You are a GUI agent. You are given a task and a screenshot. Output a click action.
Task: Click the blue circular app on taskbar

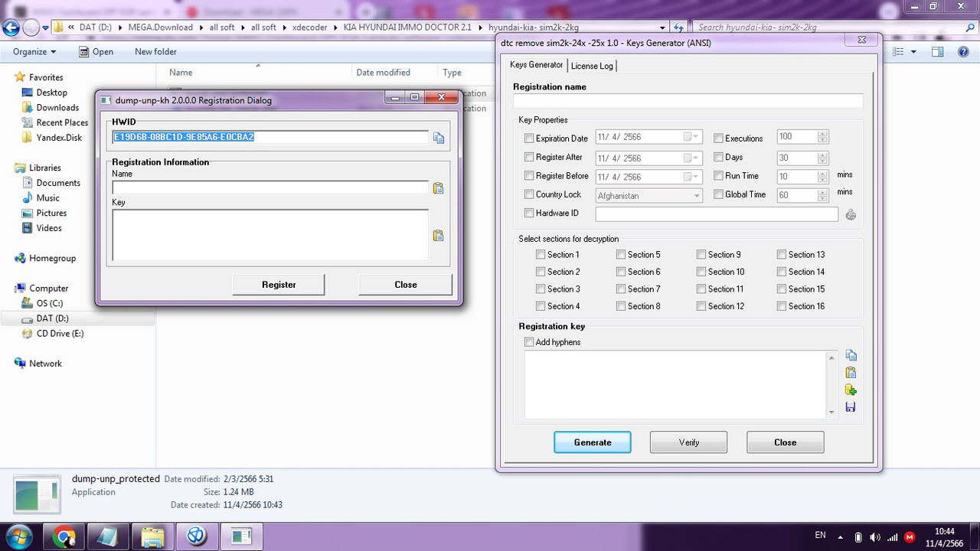[197, 536]
